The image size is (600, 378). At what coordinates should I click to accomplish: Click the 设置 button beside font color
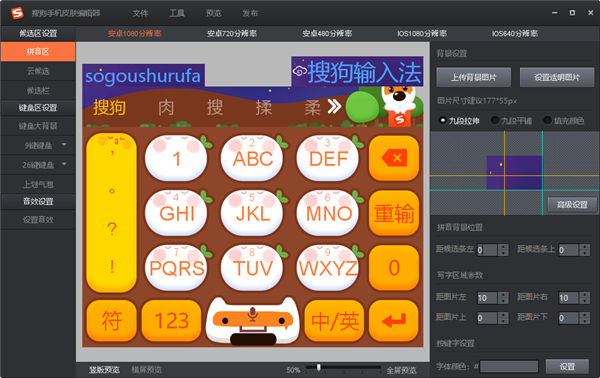[x=567, y=367]
